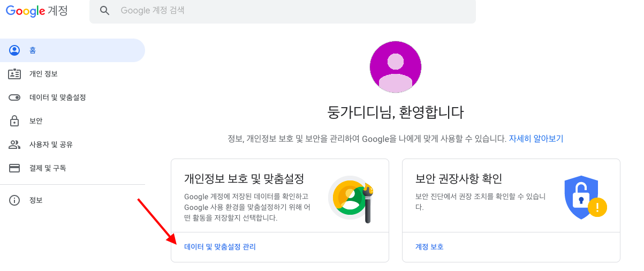Click the privacy illustration with paintbrush
Screen dimensions: 644x271
point(351,199)
